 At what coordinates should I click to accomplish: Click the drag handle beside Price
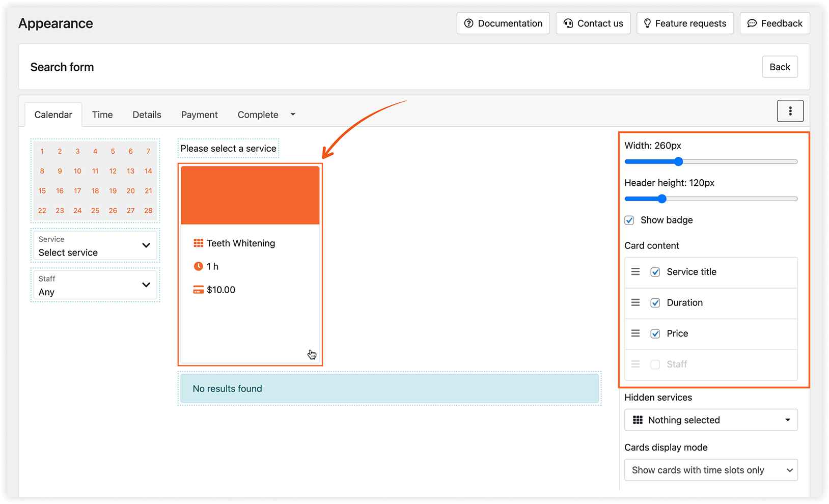635,333
